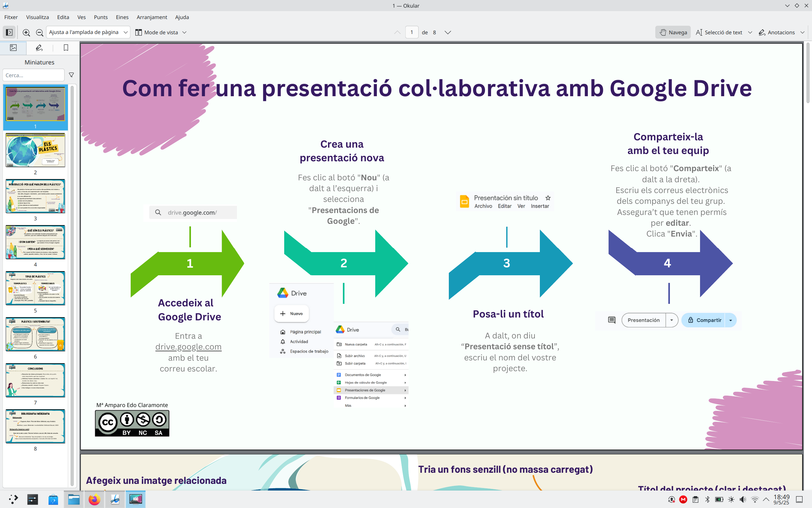Go to next page with down arrow

(448, 32)
